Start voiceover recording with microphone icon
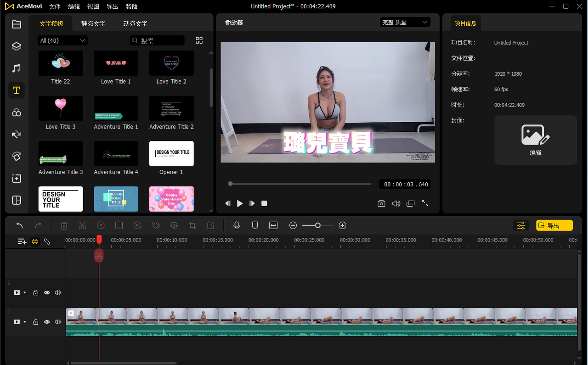The width and height of the screenshot is (588, 365). (x=237, y=225)
